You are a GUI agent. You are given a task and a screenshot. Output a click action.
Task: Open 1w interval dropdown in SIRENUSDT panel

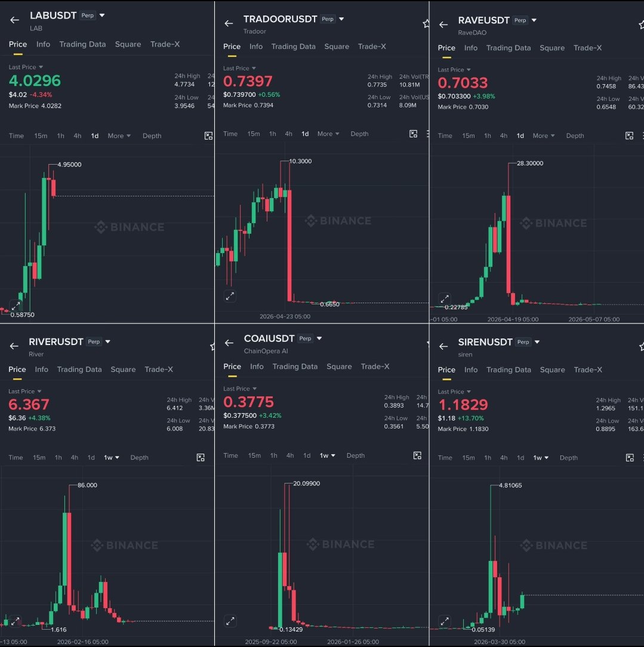coord(541,458)
